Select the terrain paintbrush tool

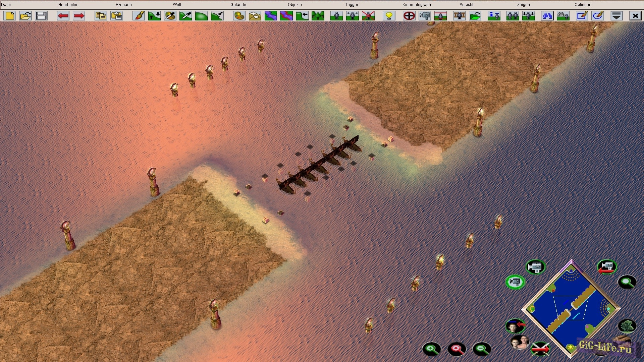point(139,16)
